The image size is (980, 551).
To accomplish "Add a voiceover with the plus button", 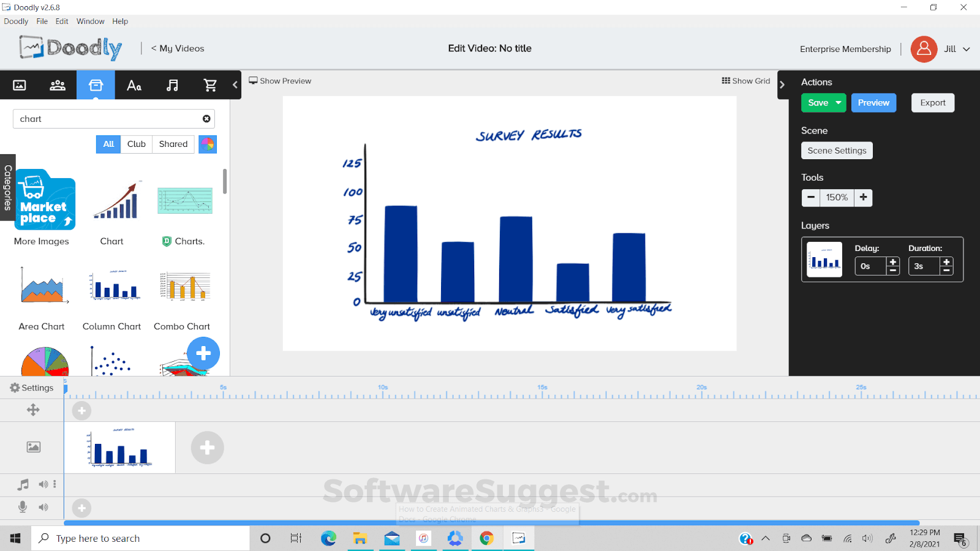I will click(81, 508).
